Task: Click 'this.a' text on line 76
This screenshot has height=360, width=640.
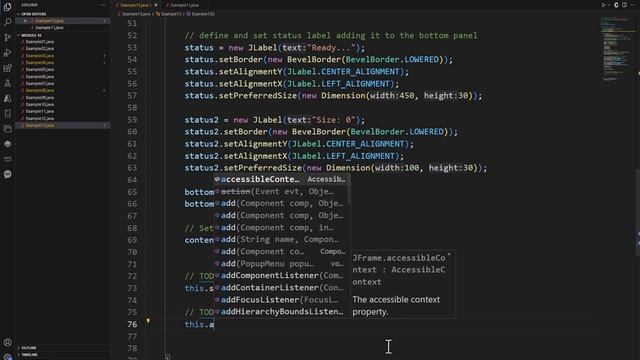Action: click(199, 324)
